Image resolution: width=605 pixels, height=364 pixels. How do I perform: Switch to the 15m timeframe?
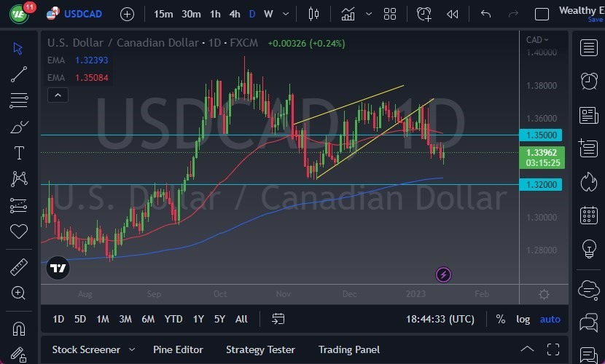point(163,15)
